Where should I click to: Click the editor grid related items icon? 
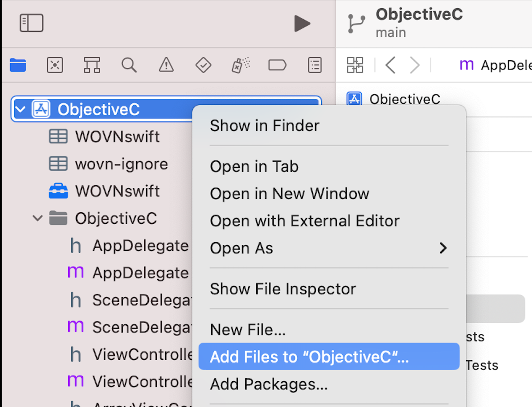(x=355, y=65)
